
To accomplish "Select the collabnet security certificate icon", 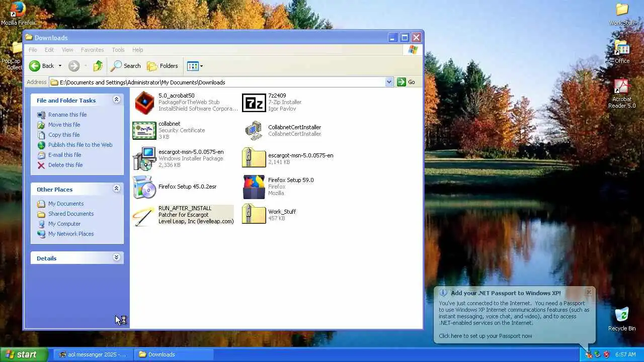I will (x=144, y=131).
